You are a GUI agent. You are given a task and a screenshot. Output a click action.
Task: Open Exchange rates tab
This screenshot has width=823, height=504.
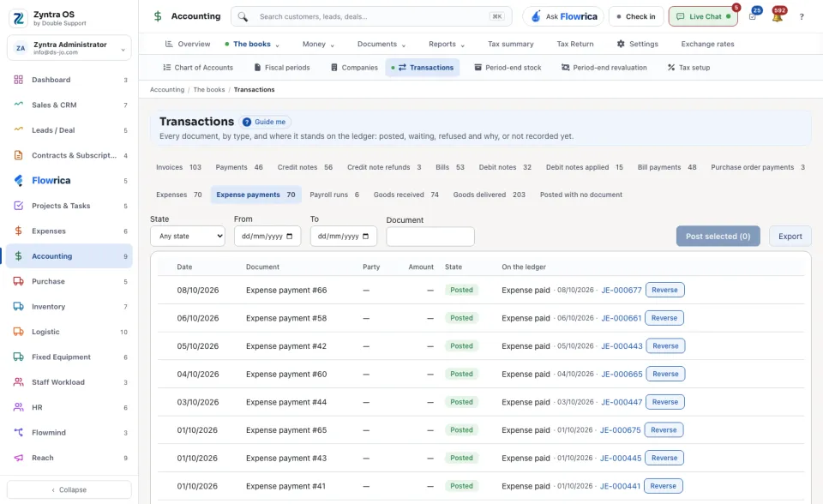pyautogui.click(x=707, y=44)
